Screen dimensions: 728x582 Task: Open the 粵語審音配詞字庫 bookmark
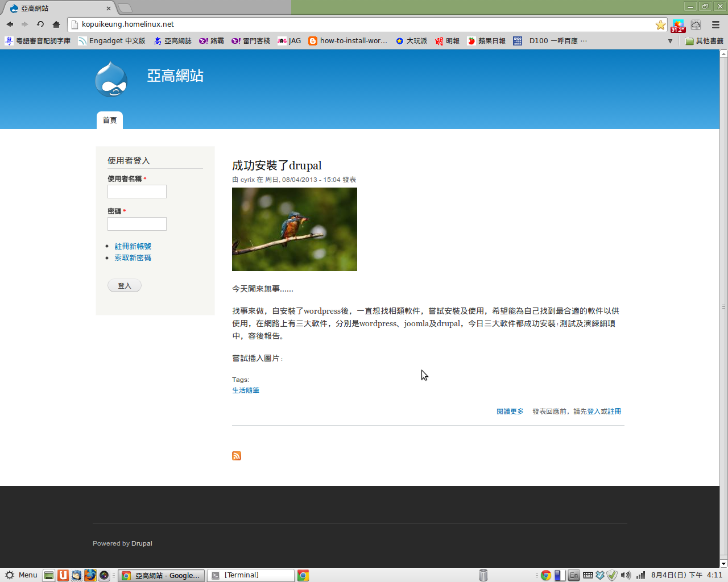(38, 41)
